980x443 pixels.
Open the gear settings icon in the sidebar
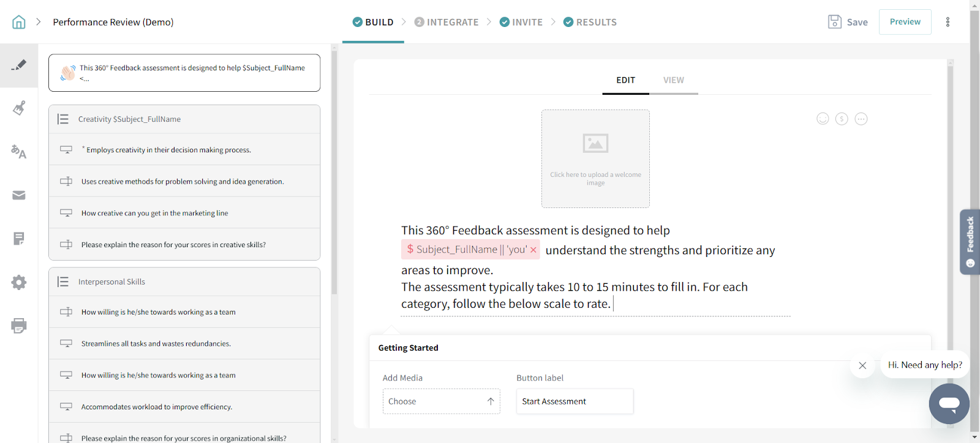click(x=19, y=282)
